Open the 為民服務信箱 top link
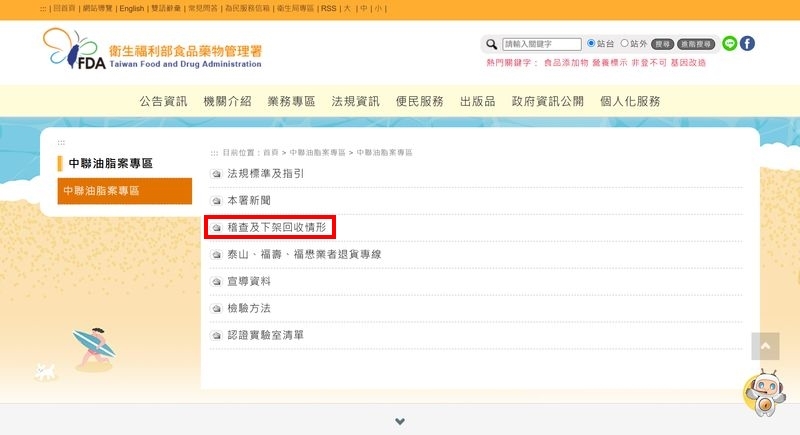This screenshot has width=800, height=435. [247, 9]
